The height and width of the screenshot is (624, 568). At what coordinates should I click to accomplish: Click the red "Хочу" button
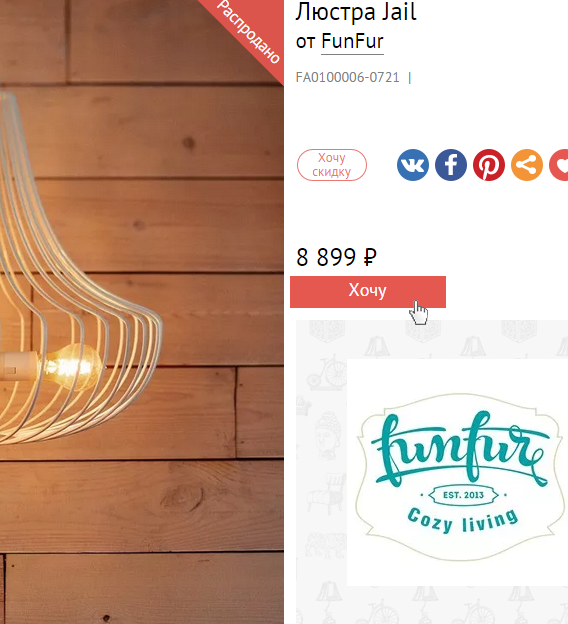[368, 291]
